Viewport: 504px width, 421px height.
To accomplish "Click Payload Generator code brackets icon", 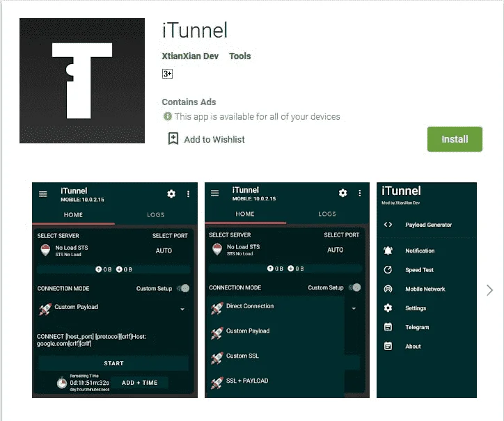I will pos(388,225).
